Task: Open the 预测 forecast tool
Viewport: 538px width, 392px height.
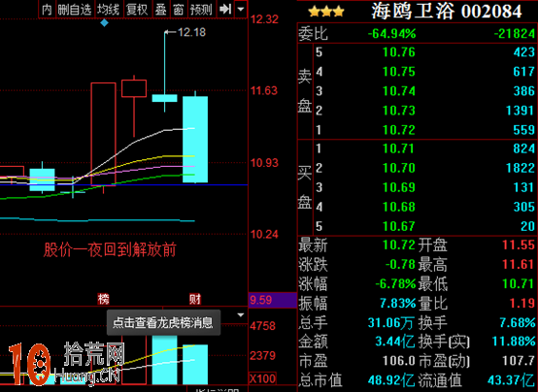Action: click(x=202, y=10)
